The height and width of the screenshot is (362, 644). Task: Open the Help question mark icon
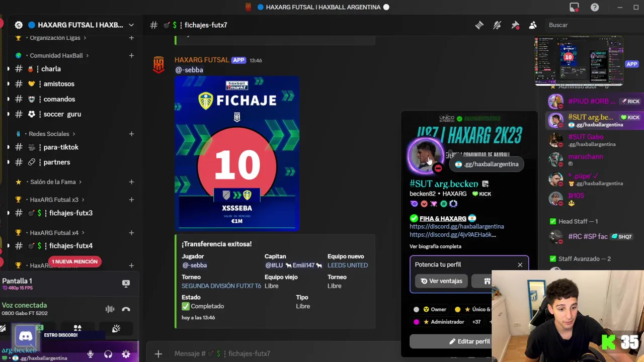595,7
